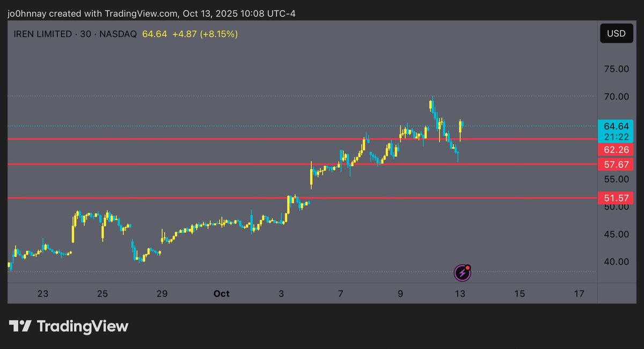
Task: Click the 75.00 price scale label
Action: (x=616, y=69)
